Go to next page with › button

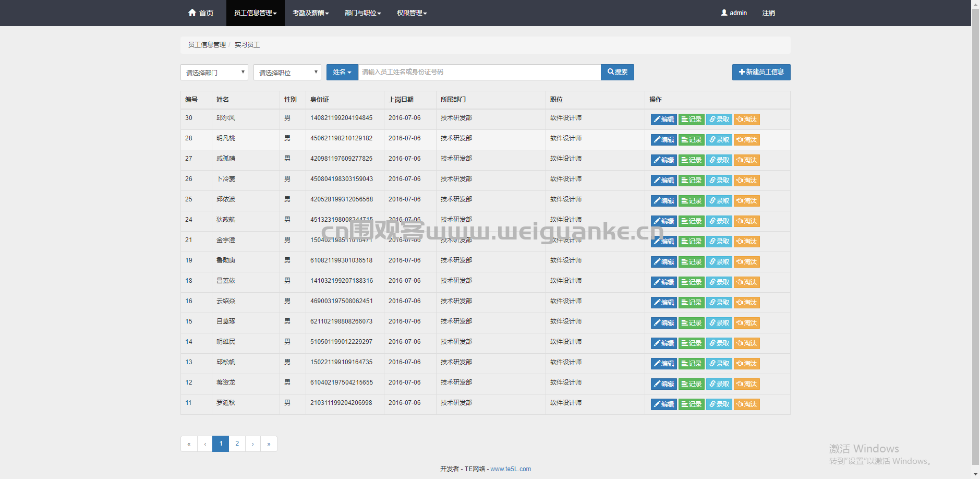click(x=253, y=444)
